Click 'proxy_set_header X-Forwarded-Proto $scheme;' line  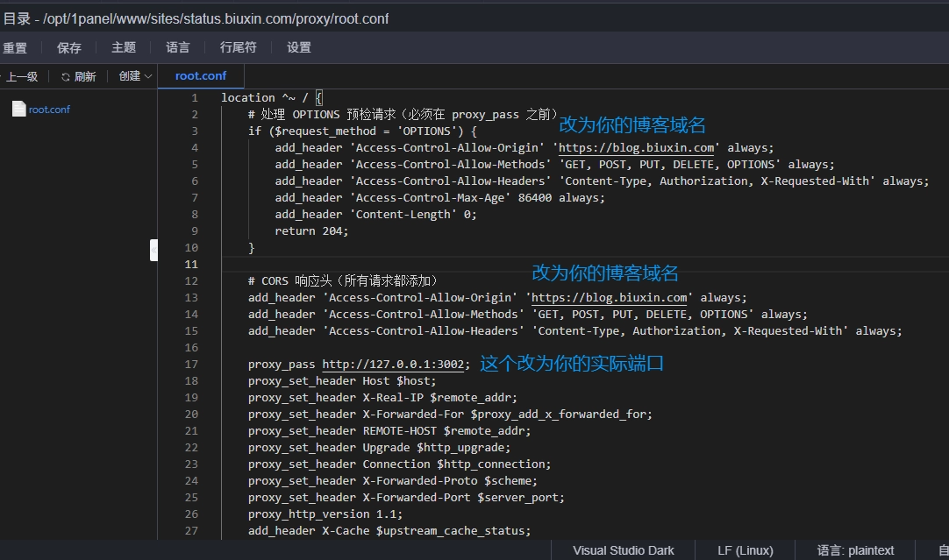tap(393, 481)
